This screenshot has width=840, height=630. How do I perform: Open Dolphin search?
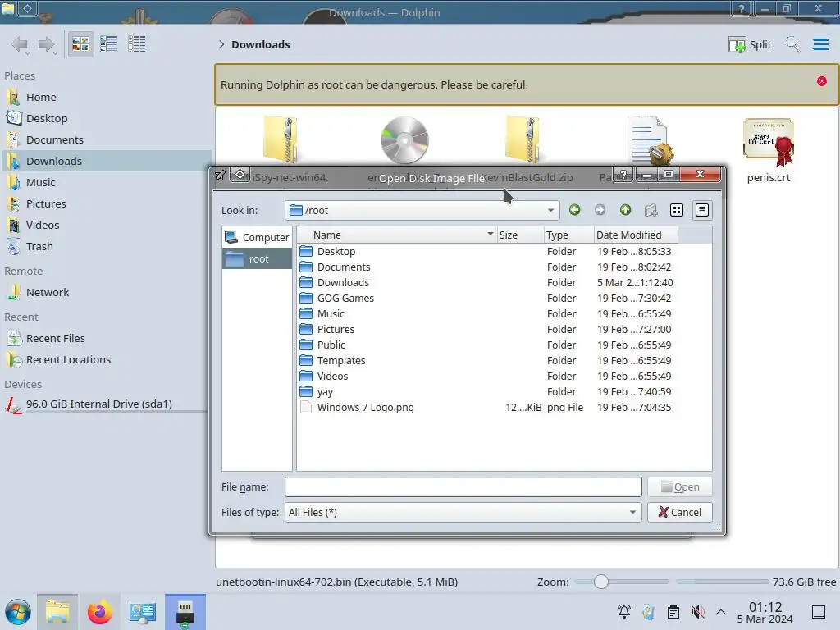792,44
